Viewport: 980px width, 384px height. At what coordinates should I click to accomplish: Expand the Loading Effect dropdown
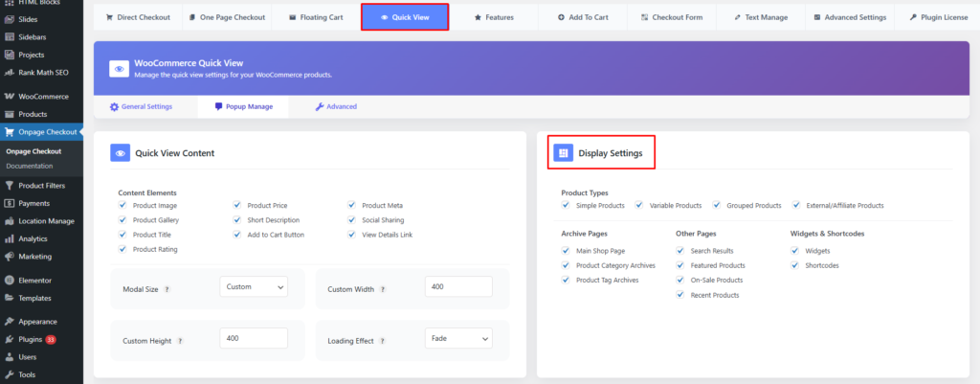[x=457, y=338]
